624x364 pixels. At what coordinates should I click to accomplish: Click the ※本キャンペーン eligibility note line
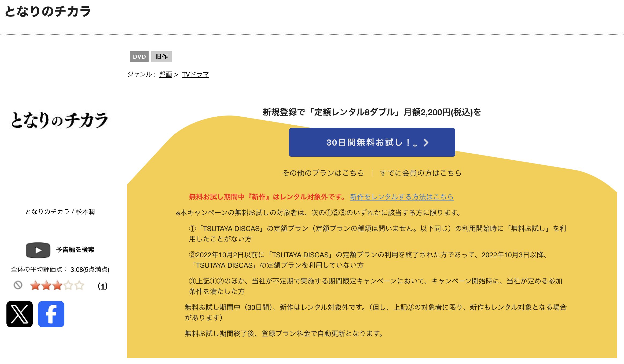(x=318, y=213)
